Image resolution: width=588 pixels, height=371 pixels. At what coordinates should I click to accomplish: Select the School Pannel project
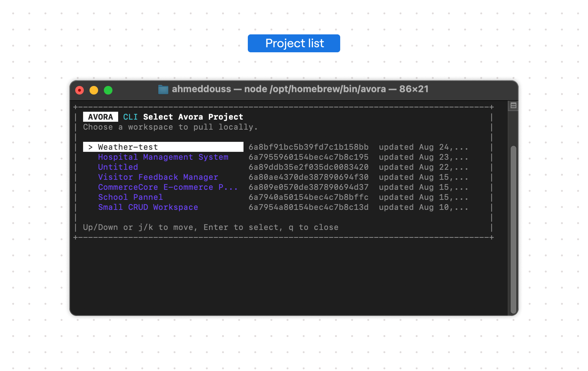[x=131, y=197]
